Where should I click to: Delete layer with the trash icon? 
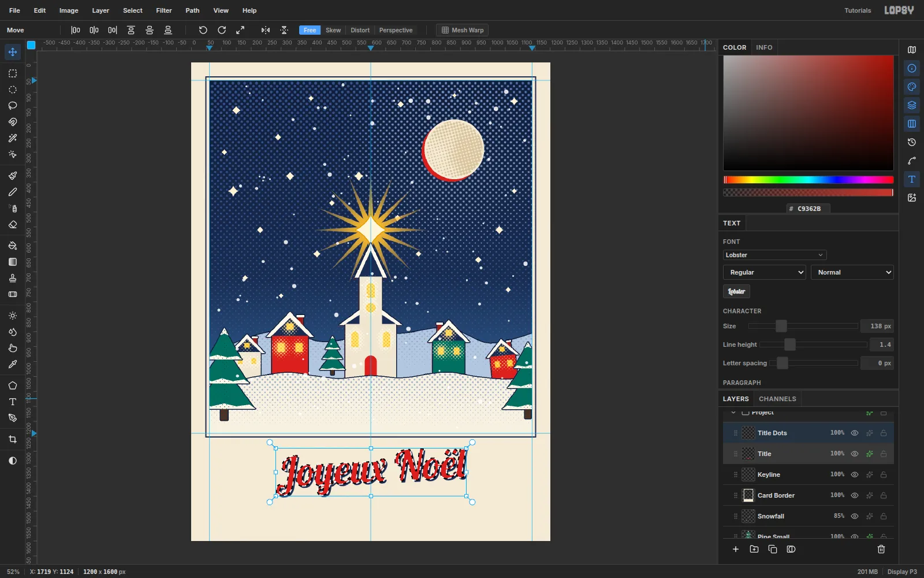[881, 549]
